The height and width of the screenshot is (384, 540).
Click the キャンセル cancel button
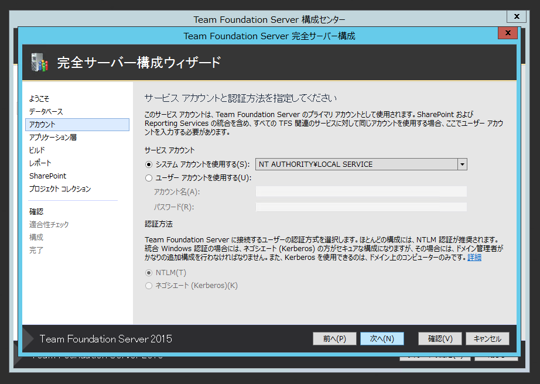[x=487, y=339]
